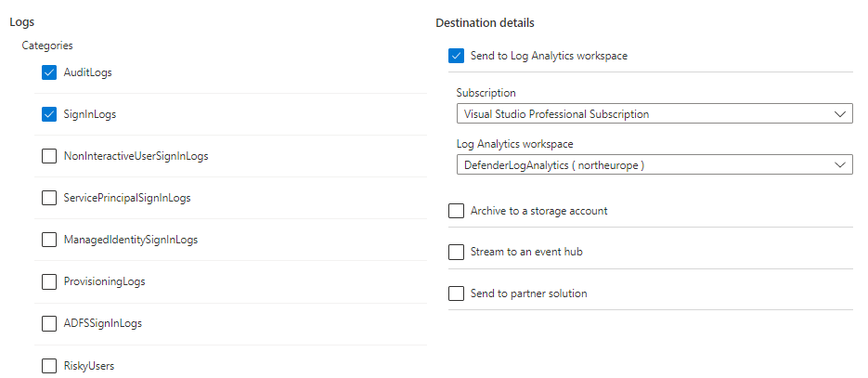Click the chevron arrow on Subscription dropdown
This screenshot has height=378, width=868.
coord(839,114)
